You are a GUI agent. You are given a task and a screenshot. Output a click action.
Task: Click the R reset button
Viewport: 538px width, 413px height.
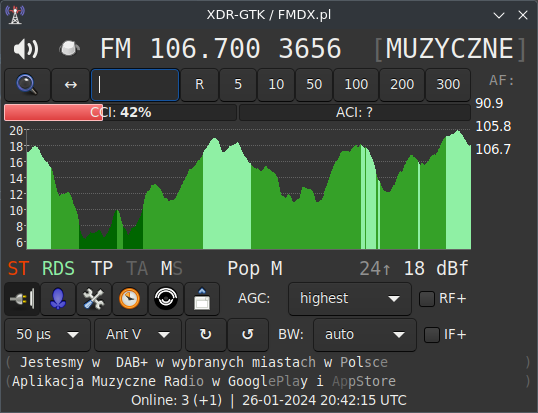point(199,85)
